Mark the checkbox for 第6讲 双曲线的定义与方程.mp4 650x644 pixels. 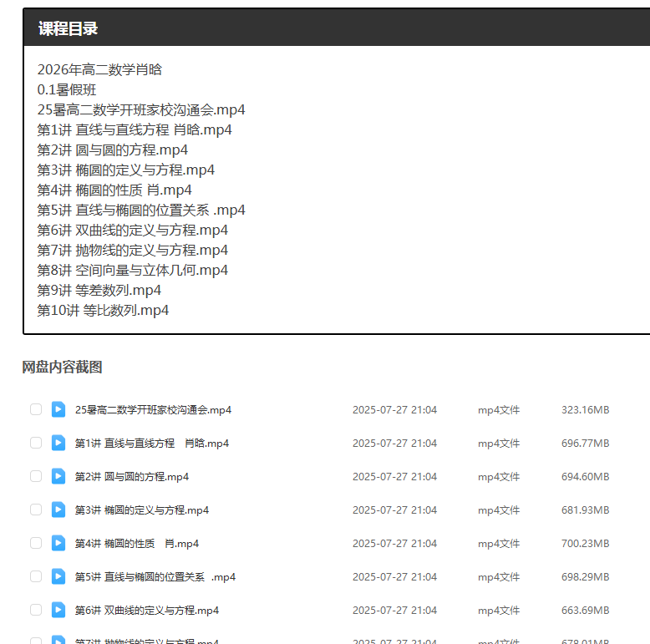tap(36, 610)
